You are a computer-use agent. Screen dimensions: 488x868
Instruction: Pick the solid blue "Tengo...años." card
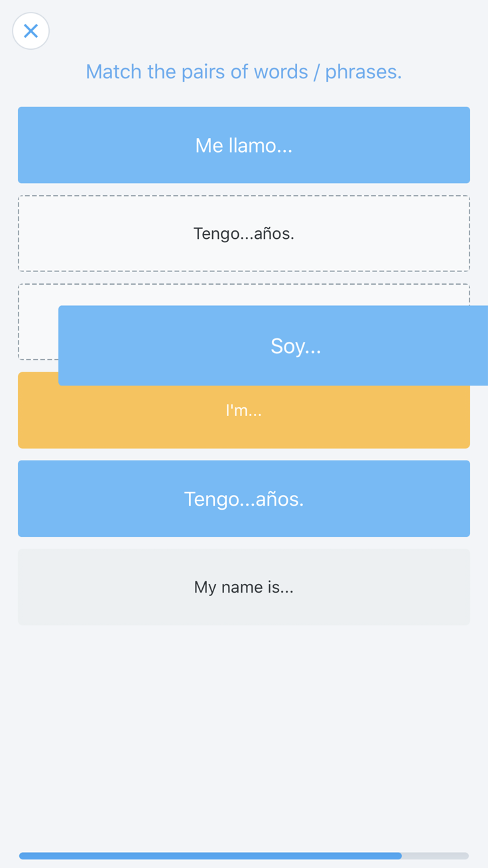click(244, 499)
